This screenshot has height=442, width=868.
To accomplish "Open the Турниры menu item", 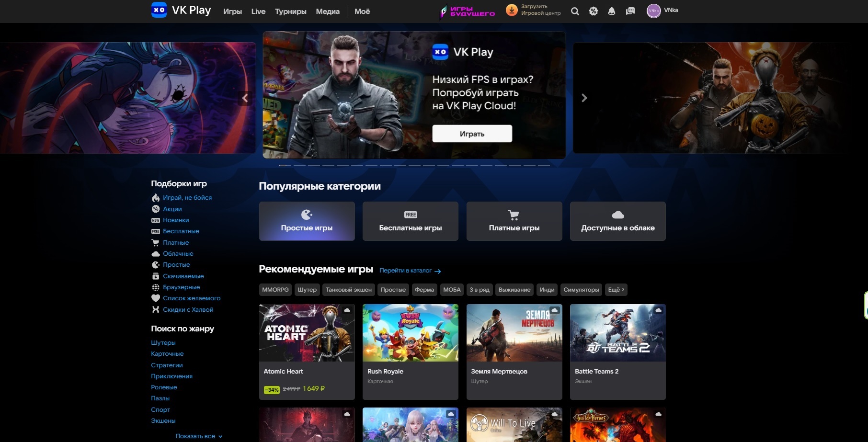I will (x=290, y=11).
